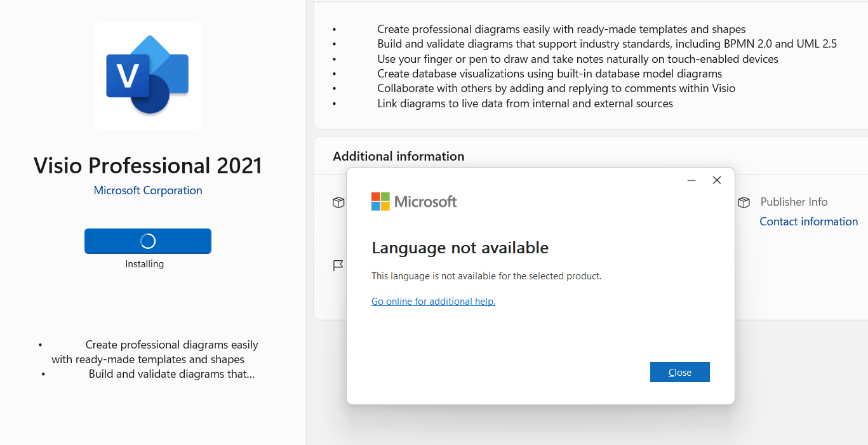Image resolution: width=868 pixels, height=445 pixels.
Task: Click 'This language is not available' message
Action: 486,276
